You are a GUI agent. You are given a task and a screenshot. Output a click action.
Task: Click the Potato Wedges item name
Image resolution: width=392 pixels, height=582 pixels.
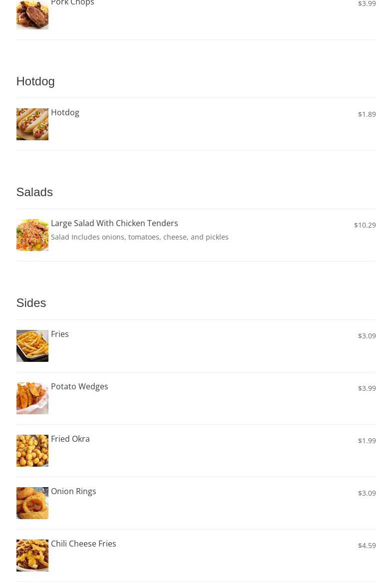coord(79,386)
